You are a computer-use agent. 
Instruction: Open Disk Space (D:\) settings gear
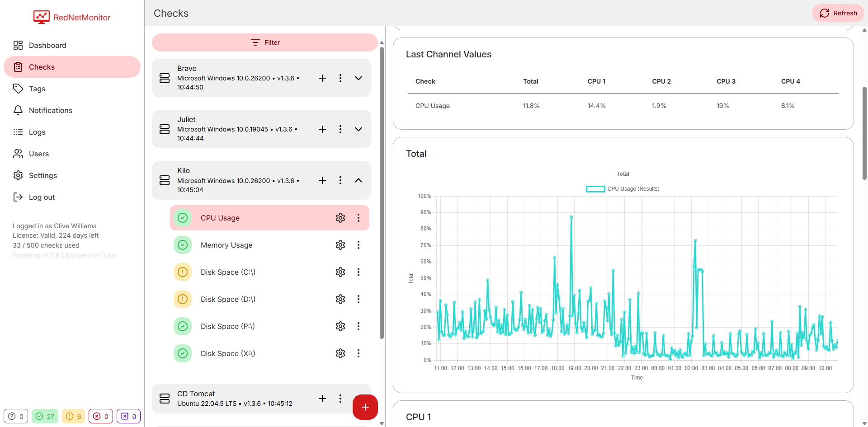[340, 299]
